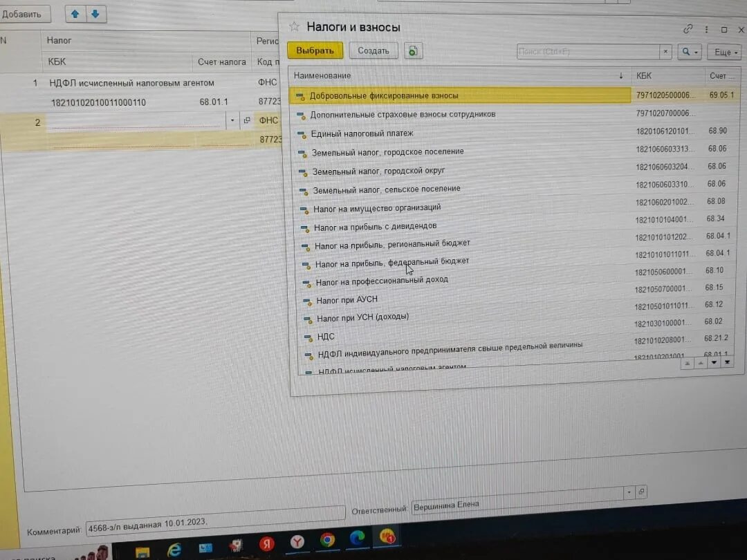This screenshot has height=560, width=747.
Task: Open Yandex Browser from taskbar
Action: point(297,541)
